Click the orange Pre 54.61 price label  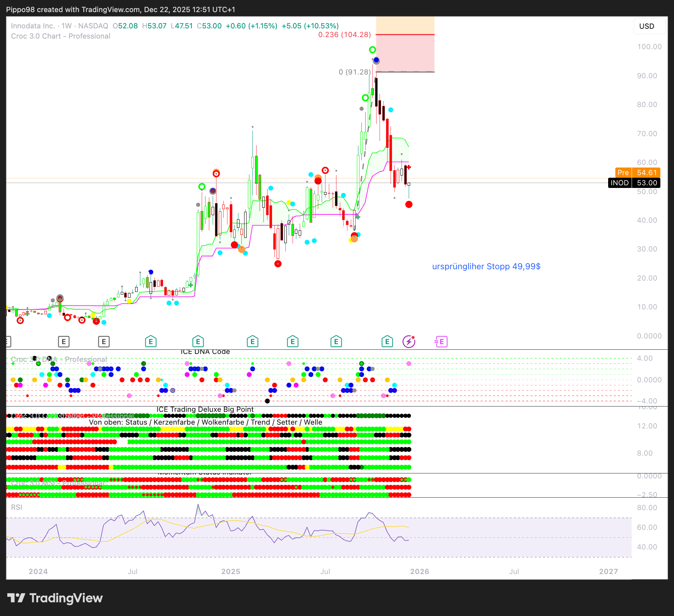pos(638,172)
